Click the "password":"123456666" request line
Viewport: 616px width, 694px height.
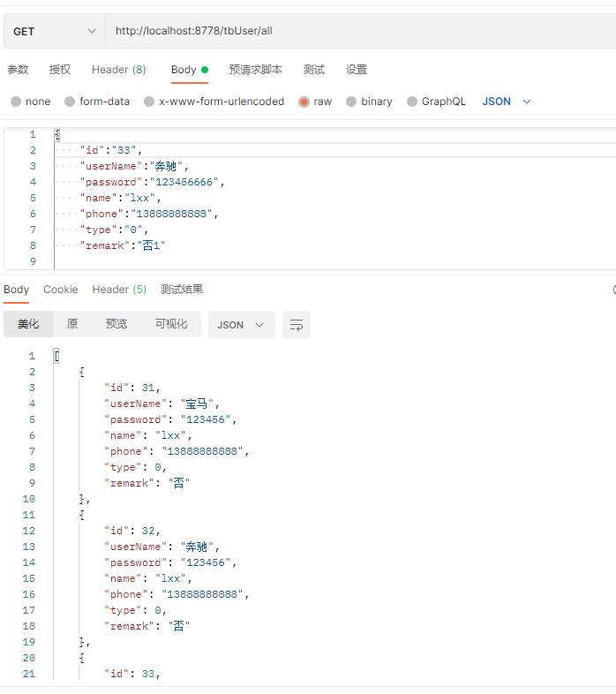tap(152, 182)
